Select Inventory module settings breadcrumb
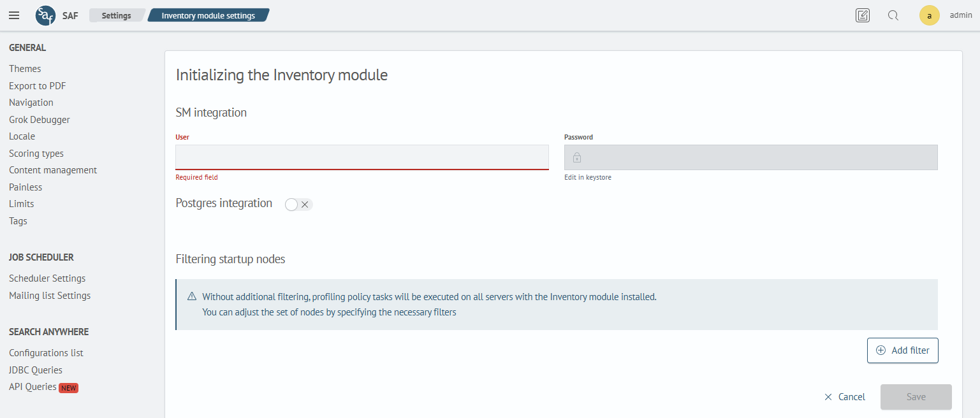 point(208,15)
